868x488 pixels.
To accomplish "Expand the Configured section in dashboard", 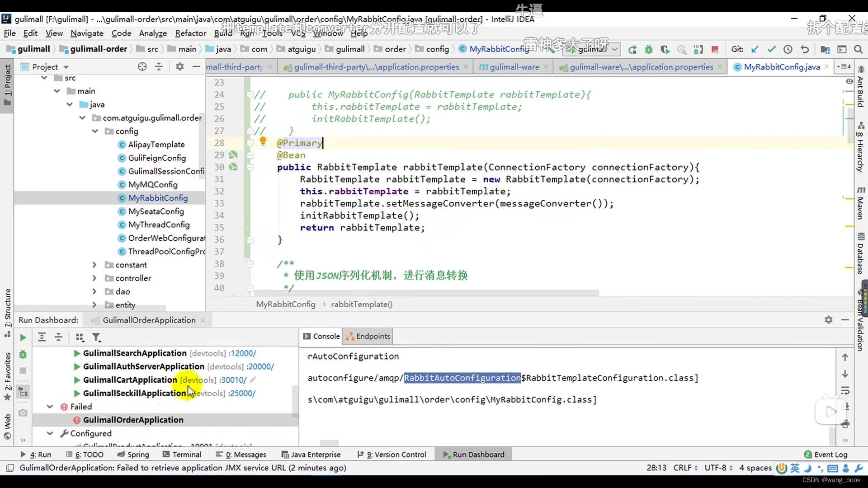I will pyautogui.click(x=50, y=433).
